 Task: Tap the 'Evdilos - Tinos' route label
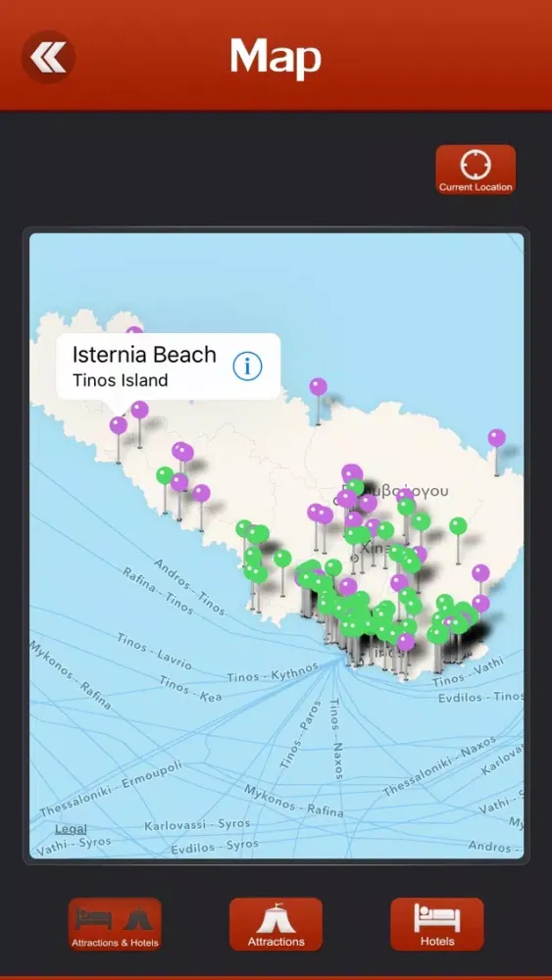click(x=480, y=697)
